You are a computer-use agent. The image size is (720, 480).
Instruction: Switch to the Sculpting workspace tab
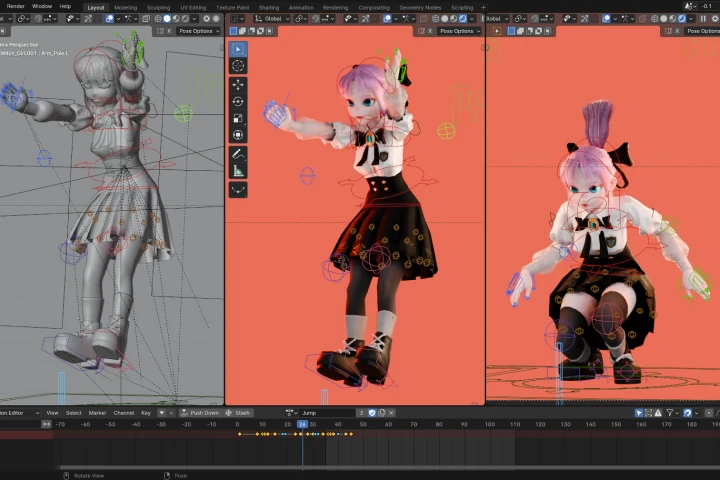tap(158, 8)
